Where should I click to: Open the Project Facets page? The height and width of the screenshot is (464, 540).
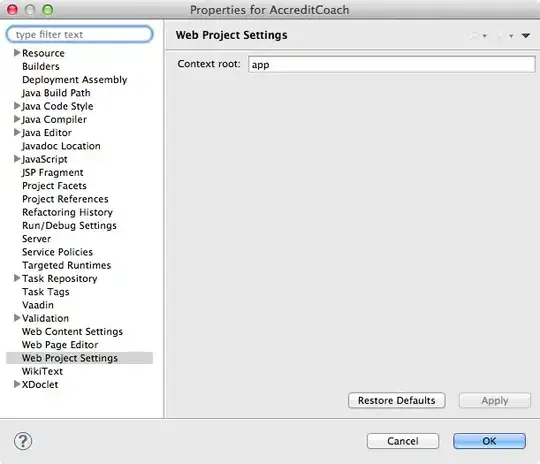pyautogui.click(x=54, y=186)
